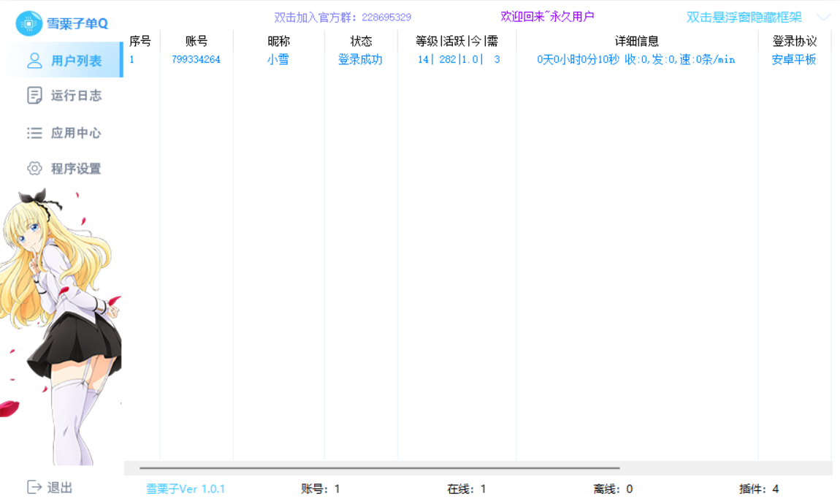Click the 双击悬浮窗隐藏框架 link
840x504 pixels.
744,17
